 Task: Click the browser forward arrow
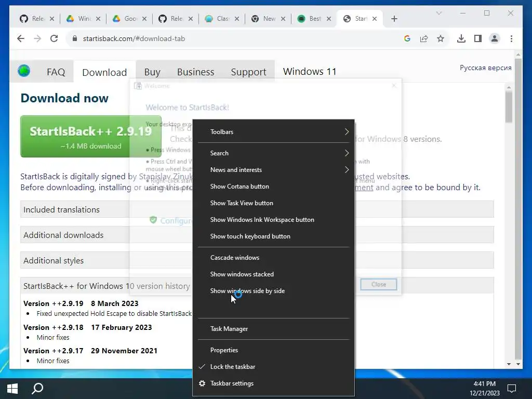[x=37, y=38]
